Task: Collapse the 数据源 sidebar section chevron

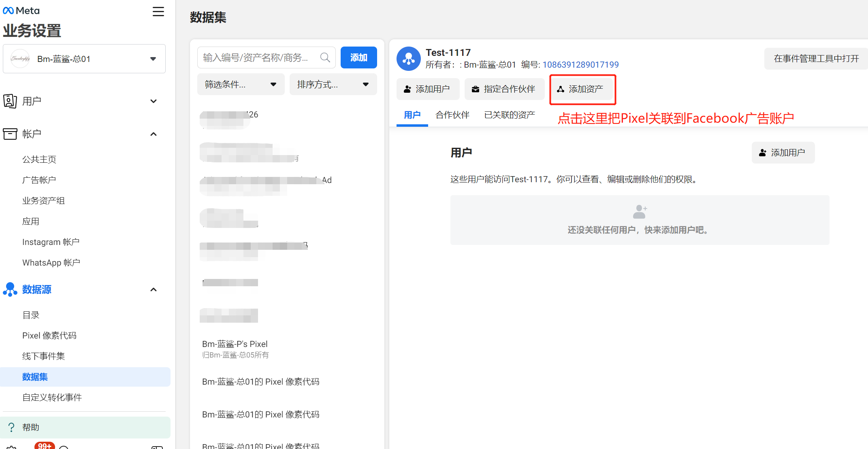Action: [x=154, y=289]
